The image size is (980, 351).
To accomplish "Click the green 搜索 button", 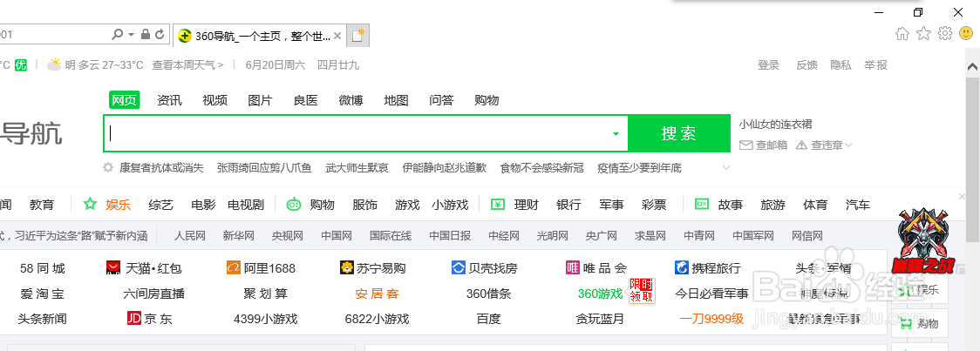I will click(x=678, y=133).
